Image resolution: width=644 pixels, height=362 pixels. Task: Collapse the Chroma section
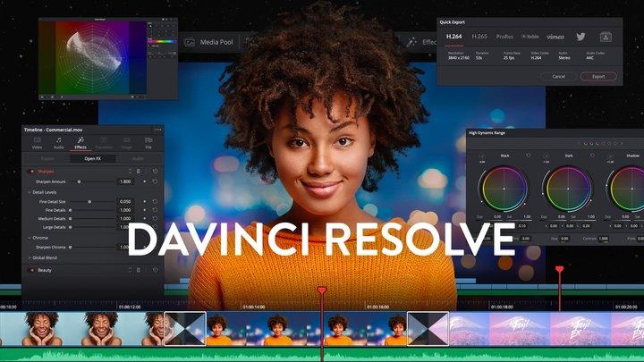pos(28,237)
